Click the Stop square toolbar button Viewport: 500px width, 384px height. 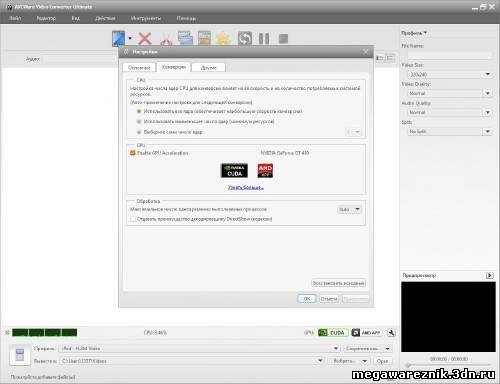[x=283, y=39]
